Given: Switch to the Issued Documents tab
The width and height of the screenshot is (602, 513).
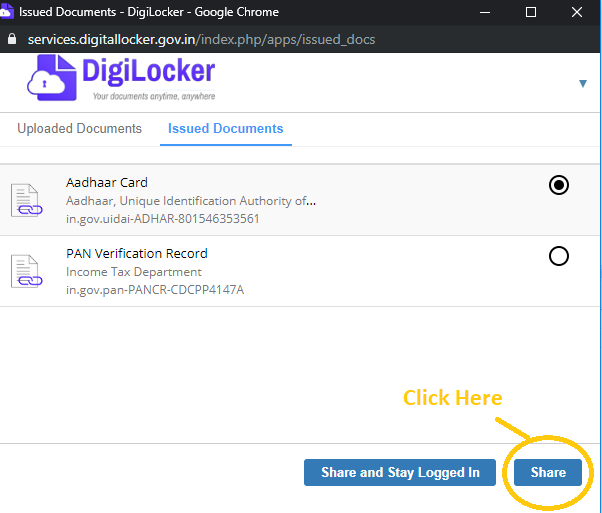Looking at the screenshot, I should 226,128.
